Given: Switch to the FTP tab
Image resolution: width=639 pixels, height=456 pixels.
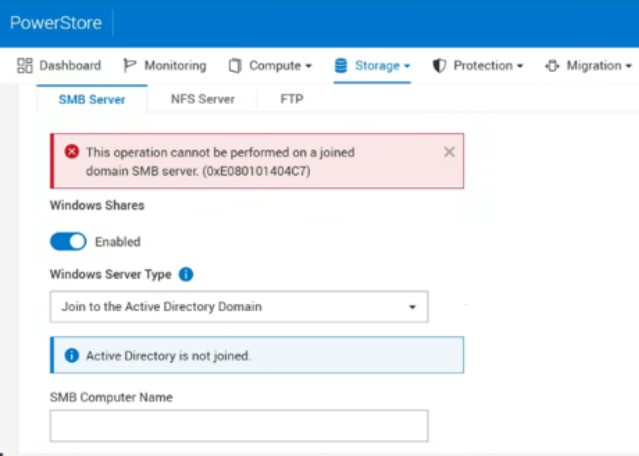Looking at the screenshot, I should click(292, 99).
